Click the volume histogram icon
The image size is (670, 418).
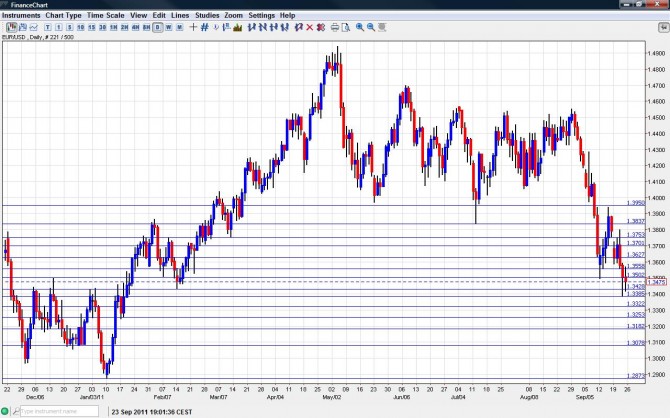[x=238, y=27]
